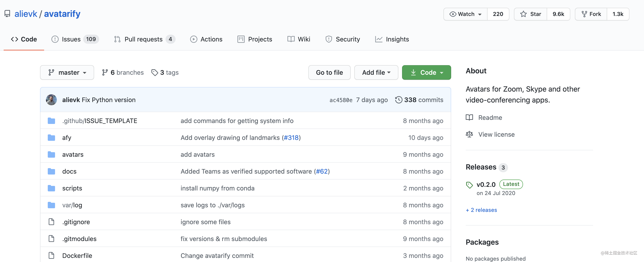Expand the Add file dropdown
Screen dimensions: 644x262
(x=376, y=72)
